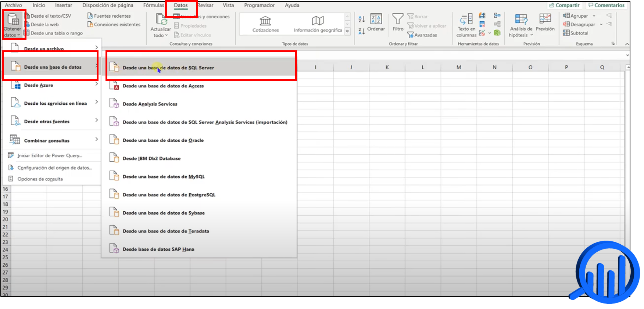Viewport: 644px width, 309px height.
Task: Expand the Agrupar dropdown arrow
Action: [x=594, y=16]
